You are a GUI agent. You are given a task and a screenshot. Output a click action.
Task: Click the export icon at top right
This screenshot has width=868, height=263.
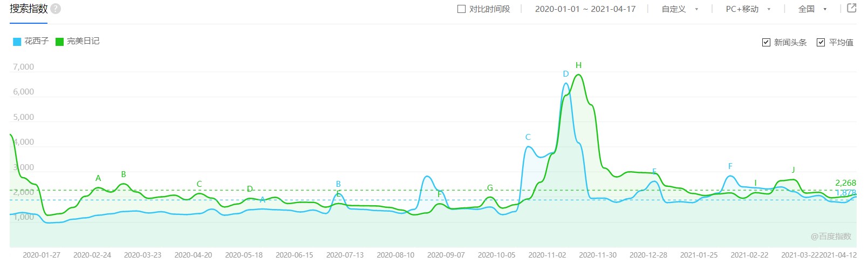pos(852,8)
